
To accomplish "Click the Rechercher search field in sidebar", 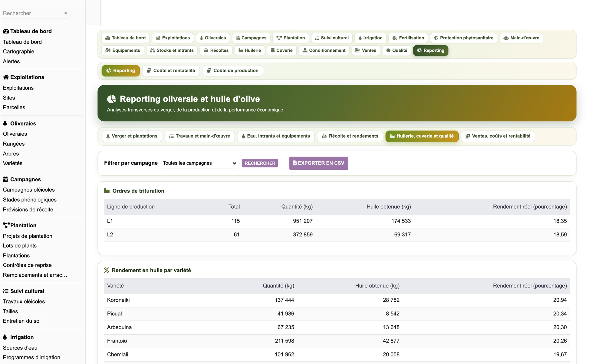I will click(x=35, y=13).
